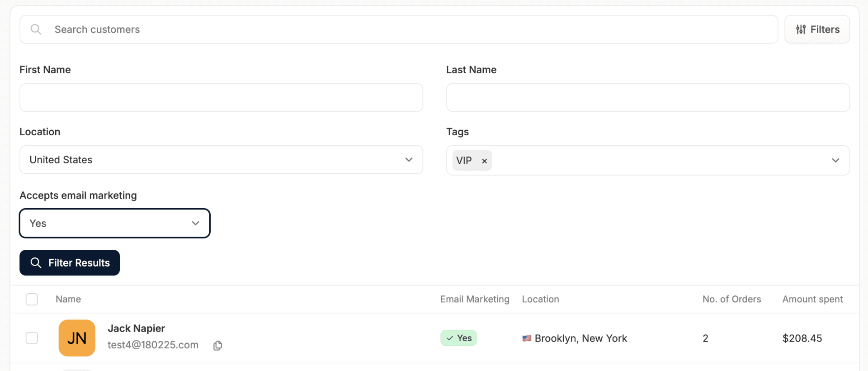Open the Accepts email marketing dropdown

click(115, 223)
